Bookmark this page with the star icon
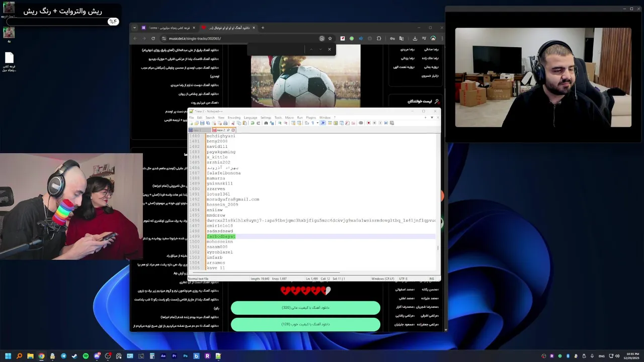 coord(330,38)
